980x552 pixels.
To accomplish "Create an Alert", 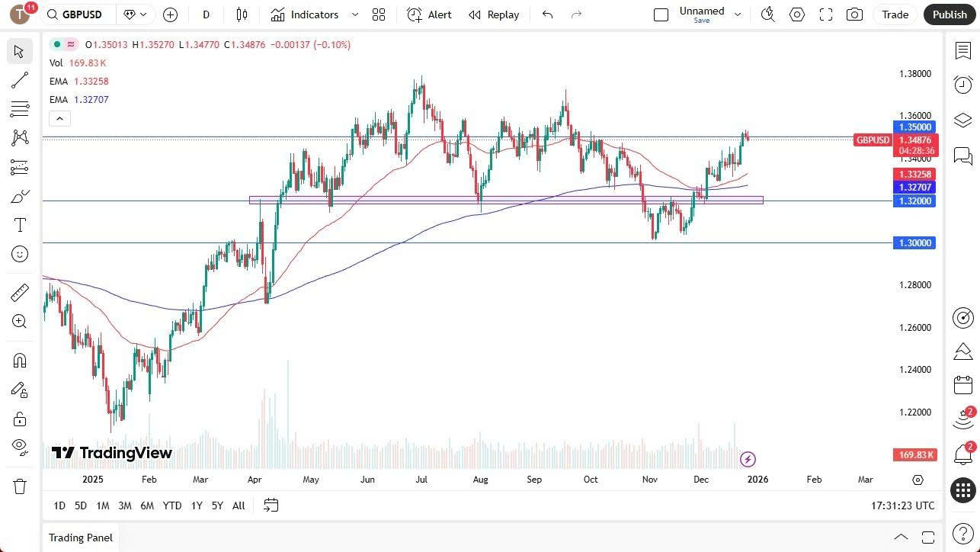I will (x=429, y=14).
